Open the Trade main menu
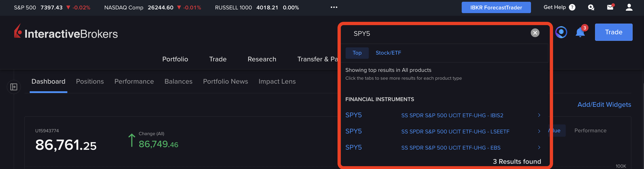The width and height of the screenshot is (644, 169). (x=218, y=59)
